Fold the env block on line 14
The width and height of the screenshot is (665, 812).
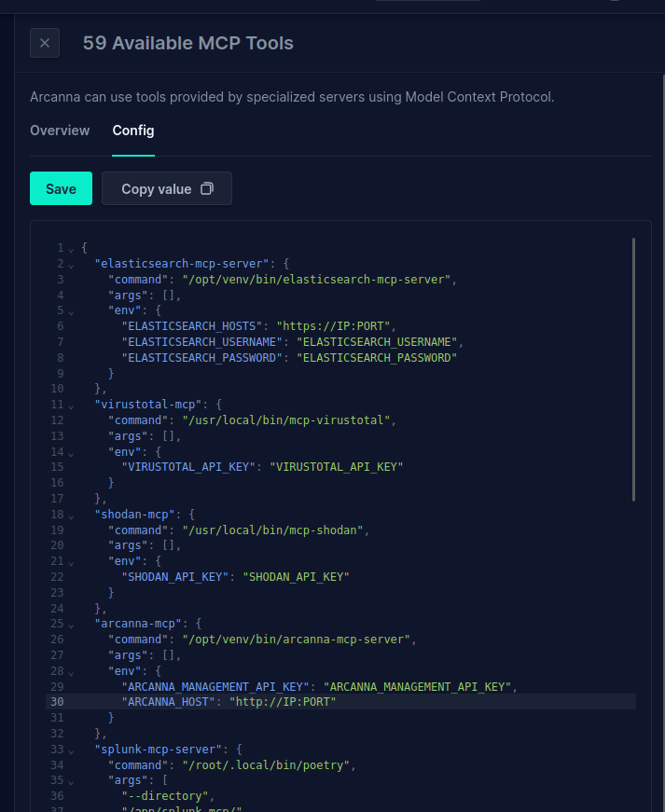click(72, 454)
